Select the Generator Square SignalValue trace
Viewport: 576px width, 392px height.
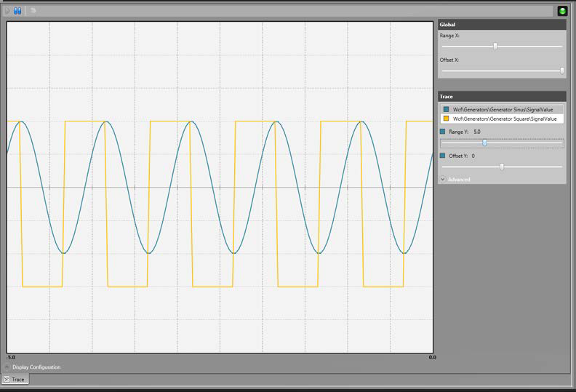[502, 119]
